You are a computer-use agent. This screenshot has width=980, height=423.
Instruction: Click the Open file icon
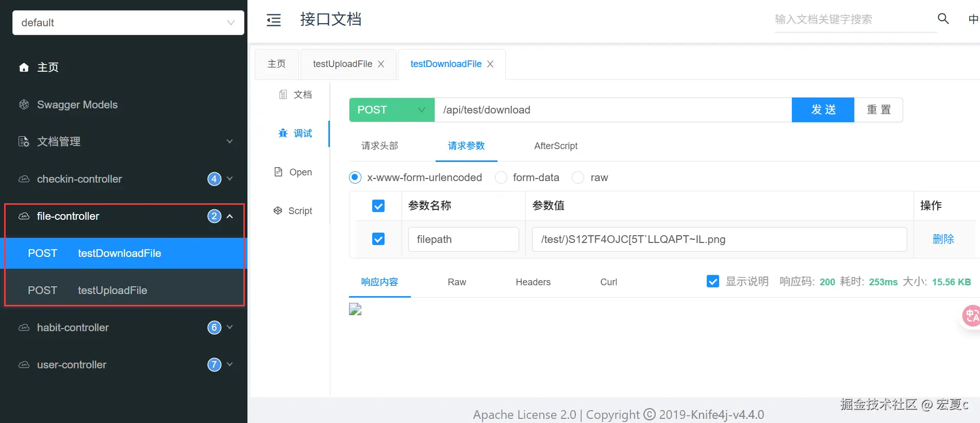click(278, 172)
